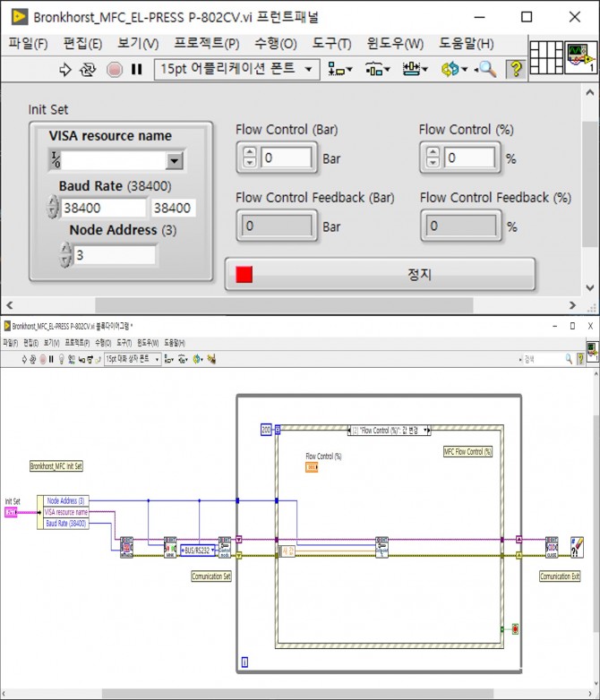This screenshot has width=600, height=700.
Task: Open 도구(T) menu in front panel window
Action: click(x=331, y=44)
